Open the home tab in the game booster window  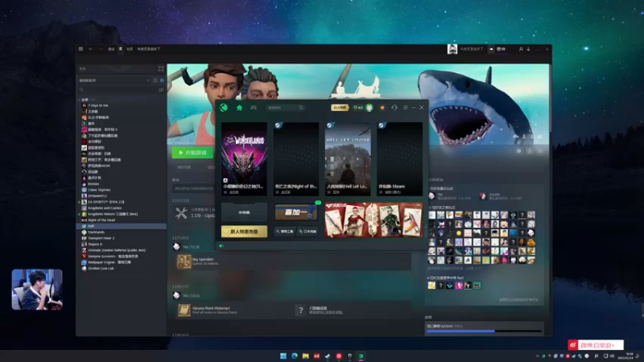(239, 108)
